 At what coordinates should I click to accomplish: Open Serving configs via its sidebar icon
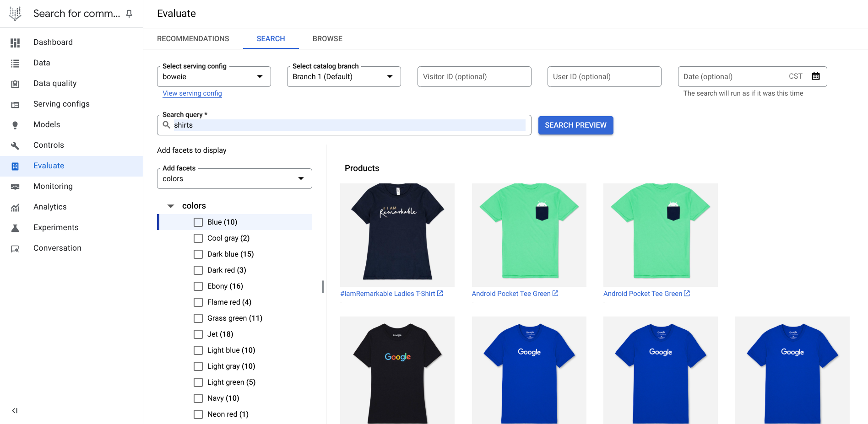tap(15, 104)
